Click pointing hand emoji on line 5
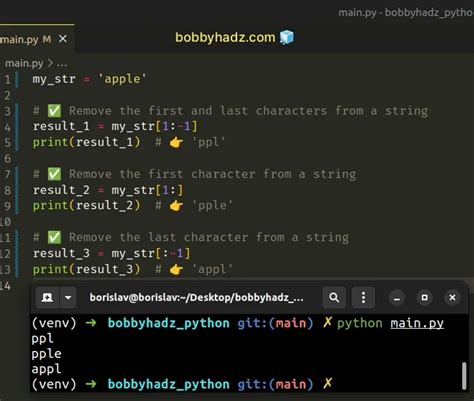474x401 pixels. click(176, 143)
